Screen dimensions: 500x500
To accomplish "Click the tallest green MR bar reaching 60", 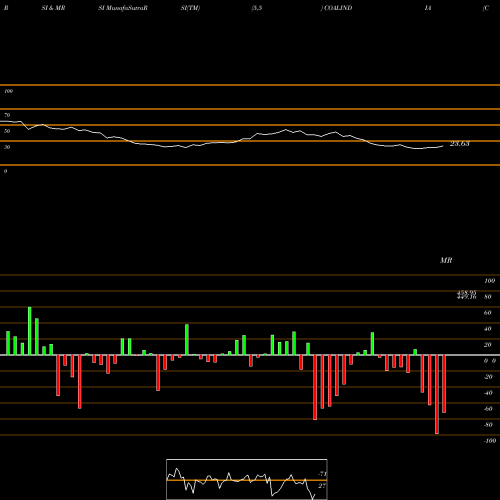I will pos(30,331).
